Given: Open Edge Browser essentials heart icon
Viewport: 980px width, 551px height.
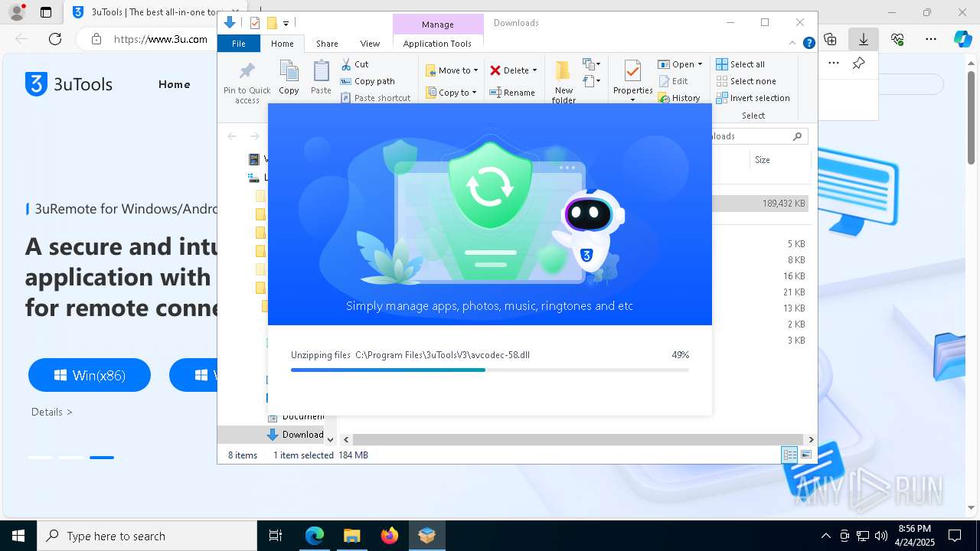Looking at the screenshot, I should click(x=897, y=39).
